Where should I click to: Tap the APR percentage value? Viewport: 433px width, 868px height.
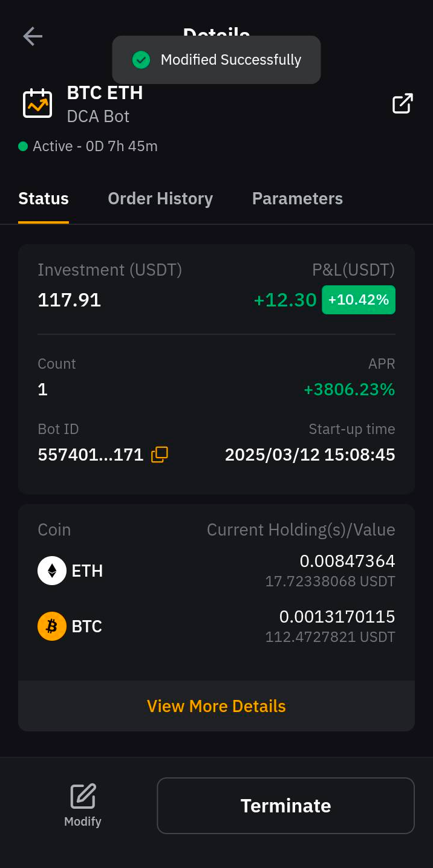coord(349,390)
